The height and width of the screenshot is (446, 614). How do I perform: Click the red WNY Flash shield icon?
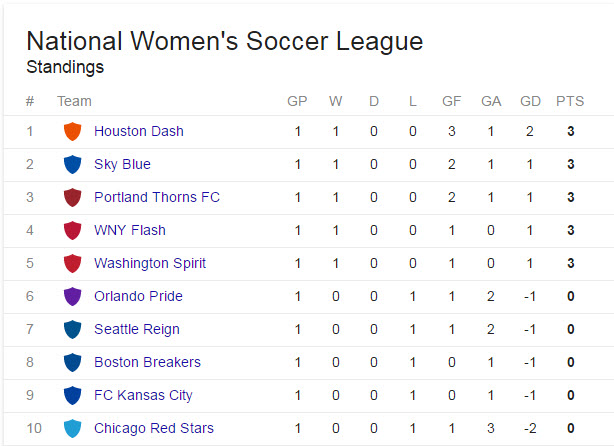click(x=72, y=230)
